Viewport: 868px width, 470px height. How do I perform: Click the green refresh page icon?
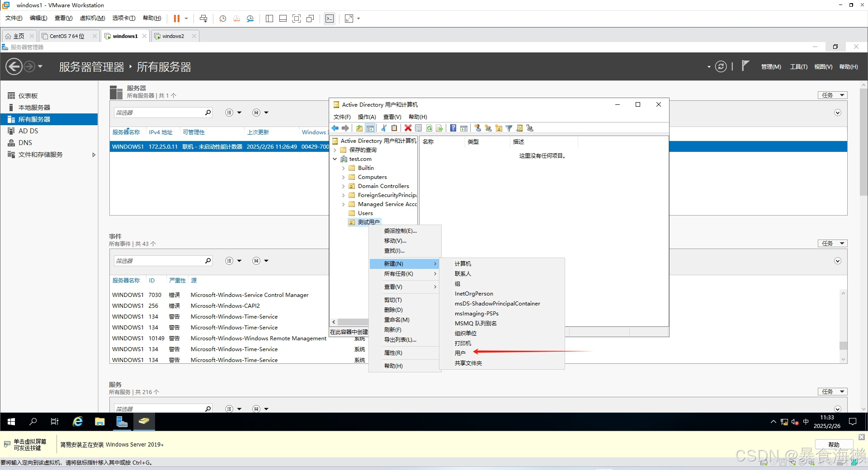(x=429, y=128)
